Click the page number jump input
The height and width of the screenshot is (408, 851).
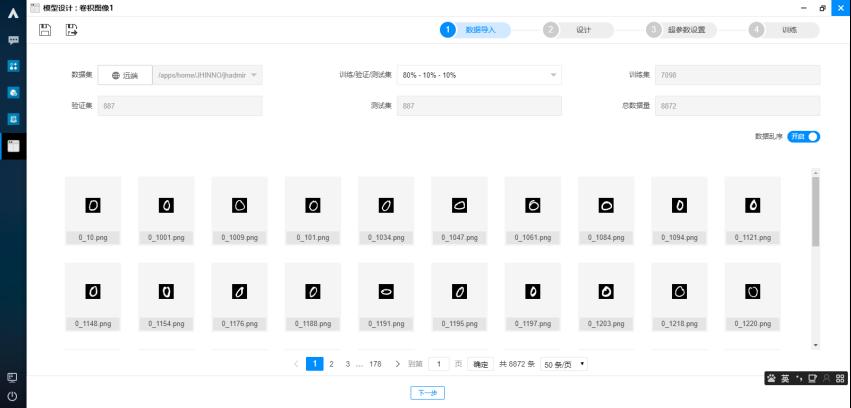(x=439, y=364)
